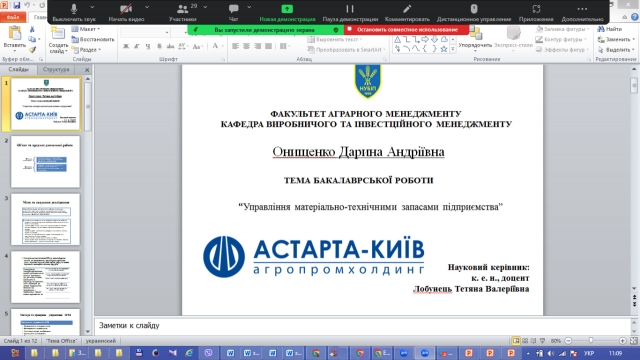Switch to Slides (Слайды) pane tab
This screenshot has width=640, height=360.
coord(19,69)
